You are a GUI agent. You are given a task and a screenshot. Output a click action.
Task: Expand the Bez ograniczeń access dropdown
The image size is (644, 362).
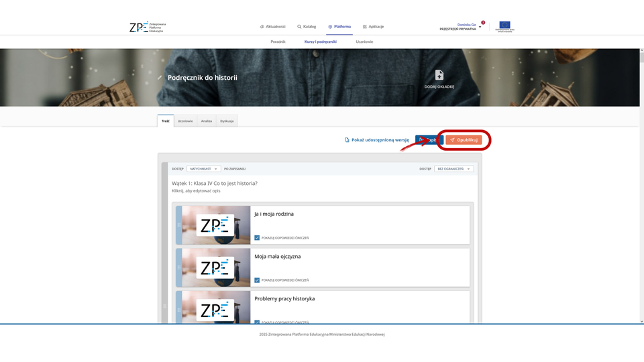[x=453, y=169]
